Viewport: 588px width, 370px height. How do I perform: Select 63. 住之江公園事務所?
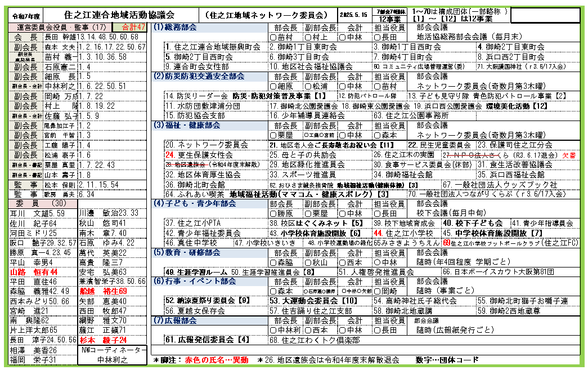[x=411, y=115]
